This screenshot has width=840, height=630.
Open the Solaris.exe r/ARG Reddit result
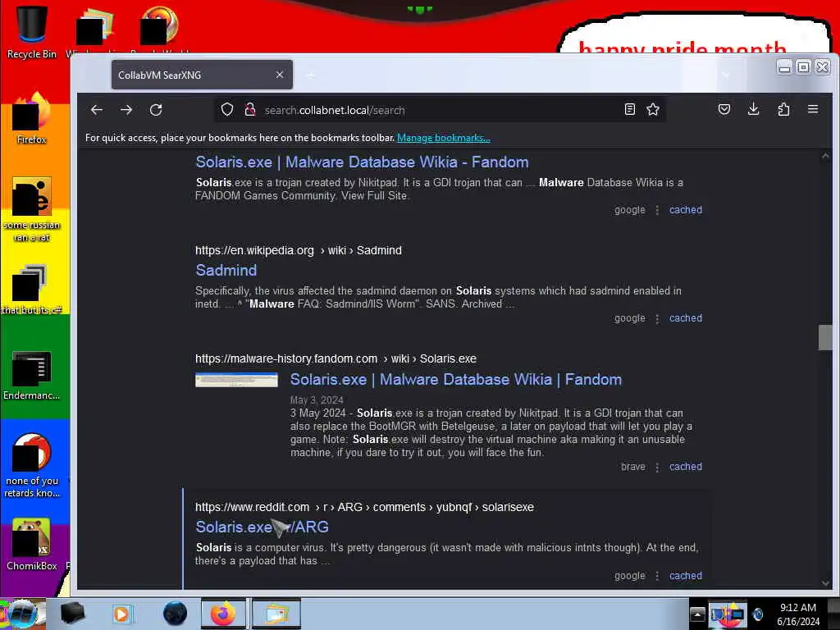click(x=262, y=527)
